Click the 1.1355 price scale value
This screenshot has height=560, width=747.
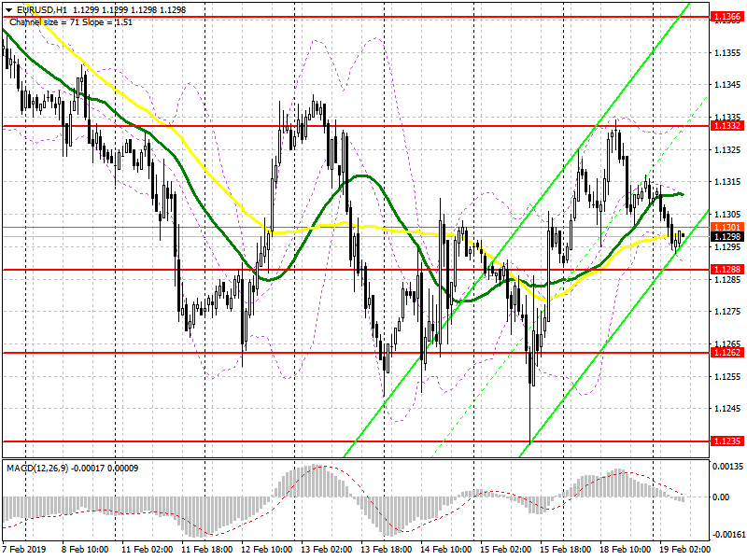(x=728, y=52)
